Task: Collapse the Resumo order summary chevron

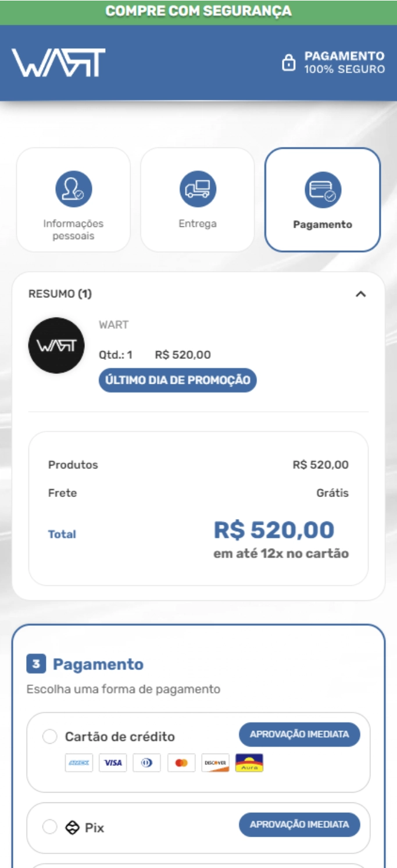Action: click(x=361, y=294)
